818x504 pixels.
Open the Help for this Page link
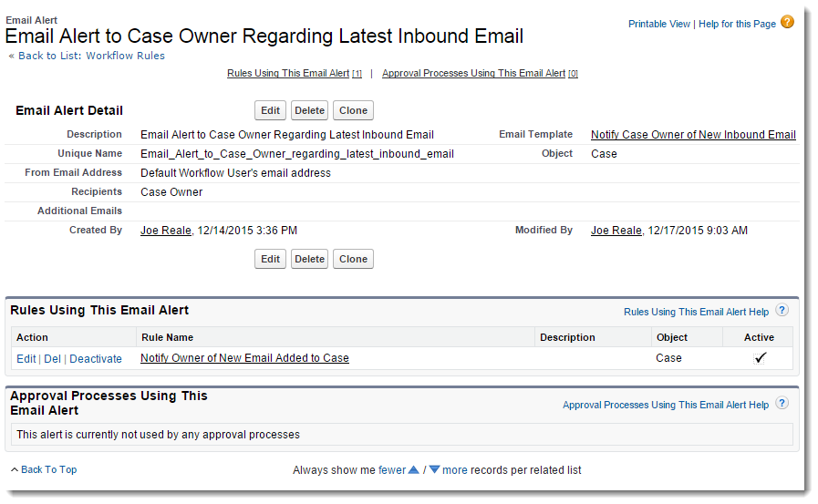pyautogui.click(x=737, y=24)
